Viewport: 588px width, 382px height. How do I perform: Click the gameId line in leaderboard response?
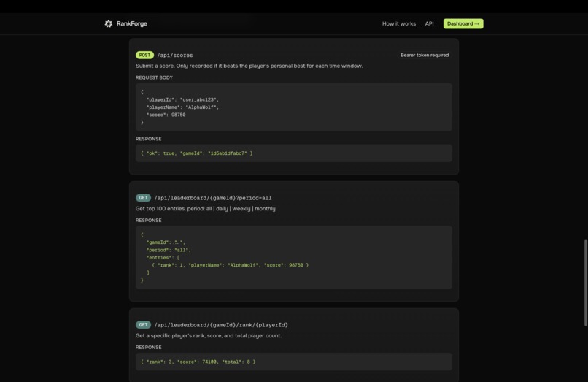(x=166, y=242)
